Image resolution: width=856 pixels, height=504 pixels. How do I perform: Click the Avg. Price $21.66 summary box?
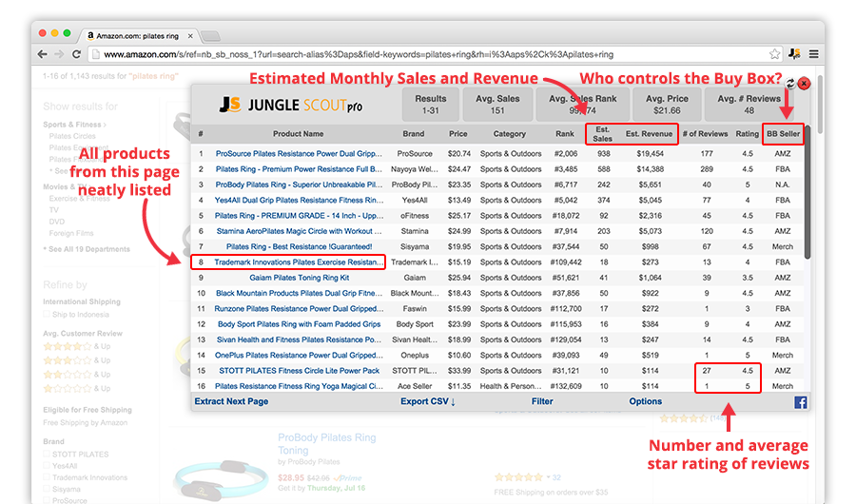click(x=667, y=105)
